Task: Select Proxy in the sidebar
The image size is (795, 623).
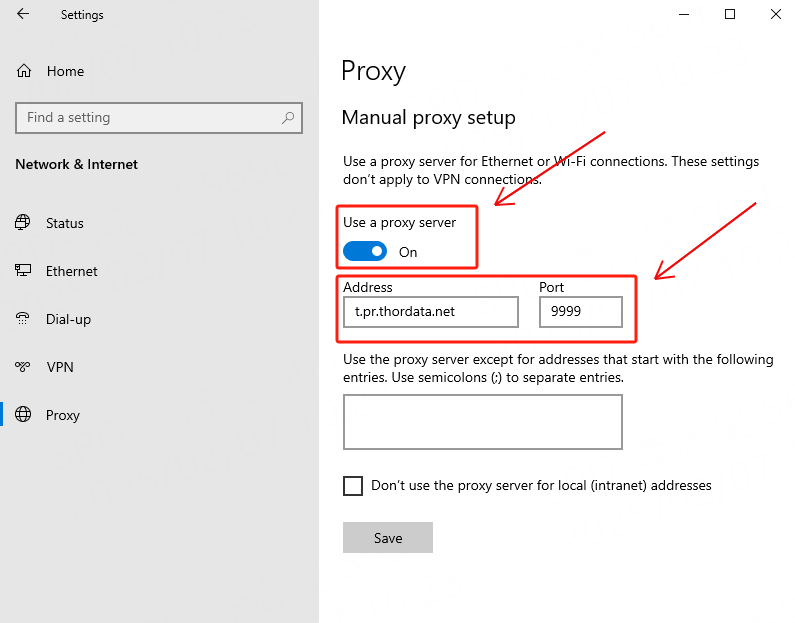Action: 63,415
